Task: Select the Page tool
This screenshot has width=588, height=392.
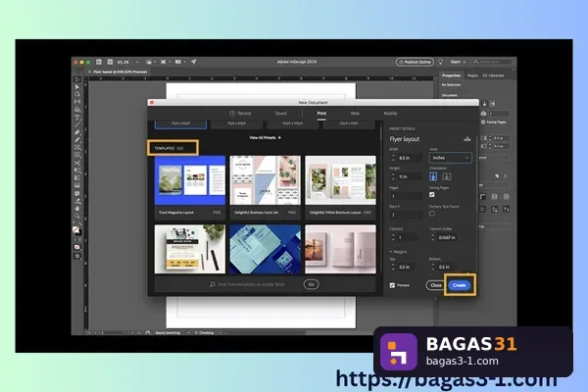Action: click(x=77, y=94)
